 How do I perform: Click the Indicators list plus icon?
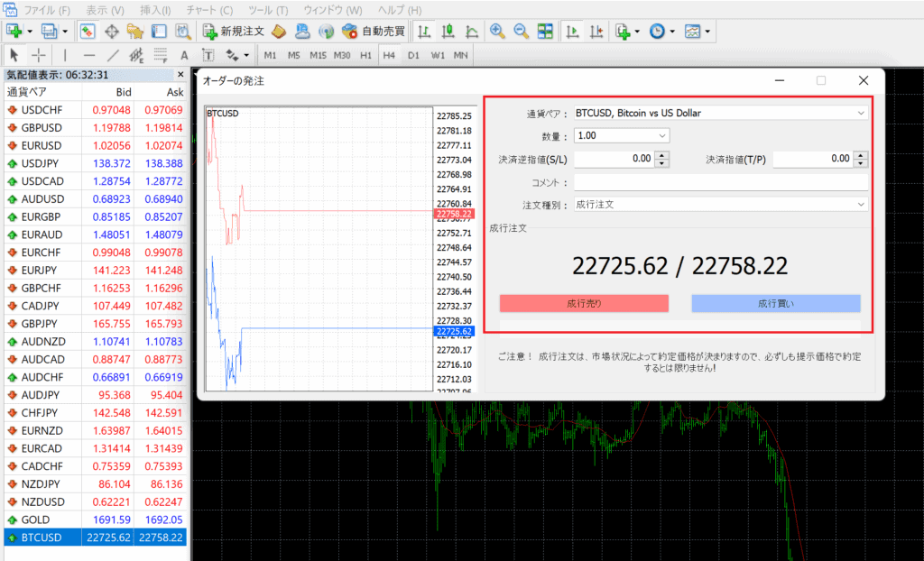click(x=623, y=31)
